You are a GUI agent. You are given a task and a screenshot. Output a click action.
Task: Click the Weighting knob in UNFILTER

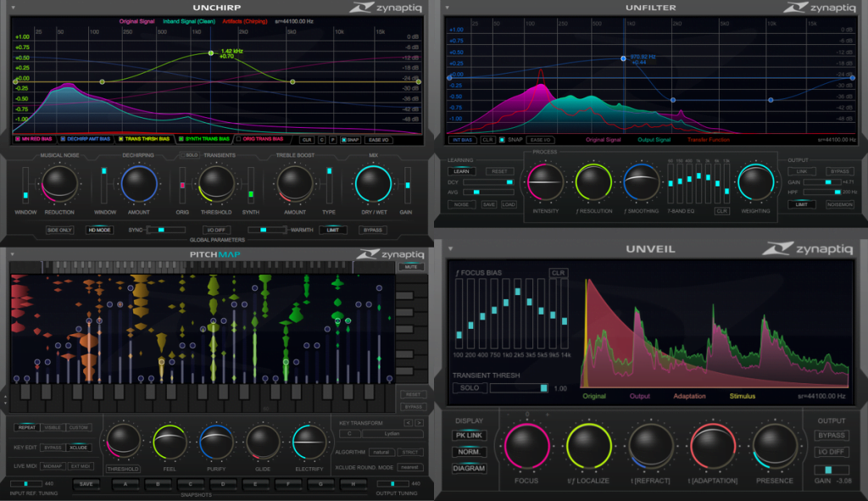[755, 181]
